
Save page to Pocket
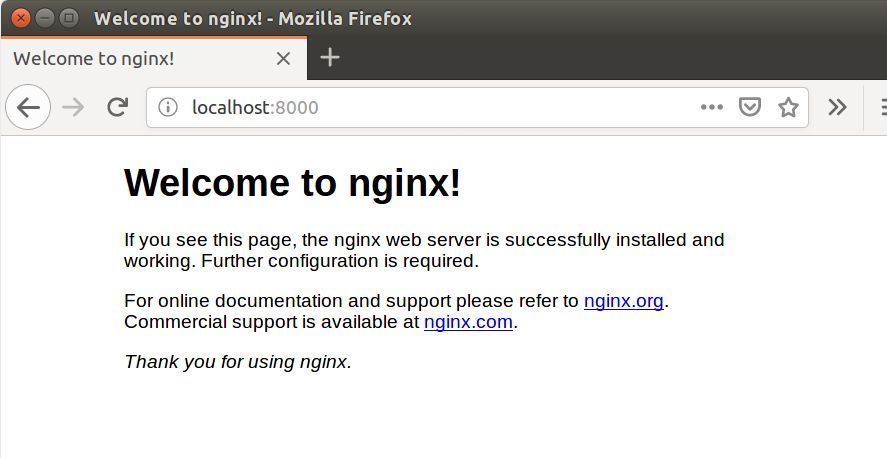click(750, 106)
